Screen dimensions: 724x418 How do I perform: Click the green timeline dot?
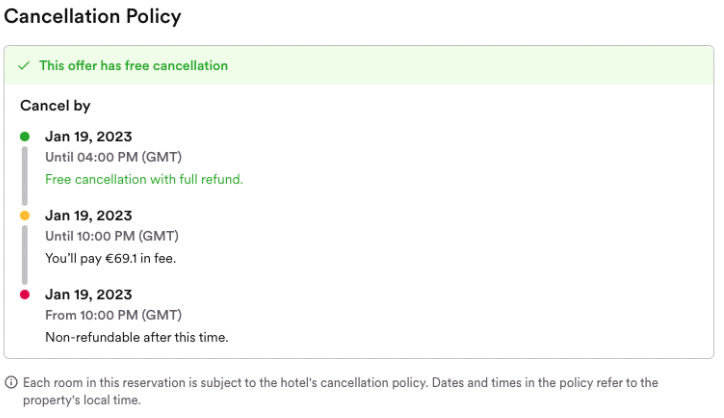pyautogui.click(x=25, y=136)
